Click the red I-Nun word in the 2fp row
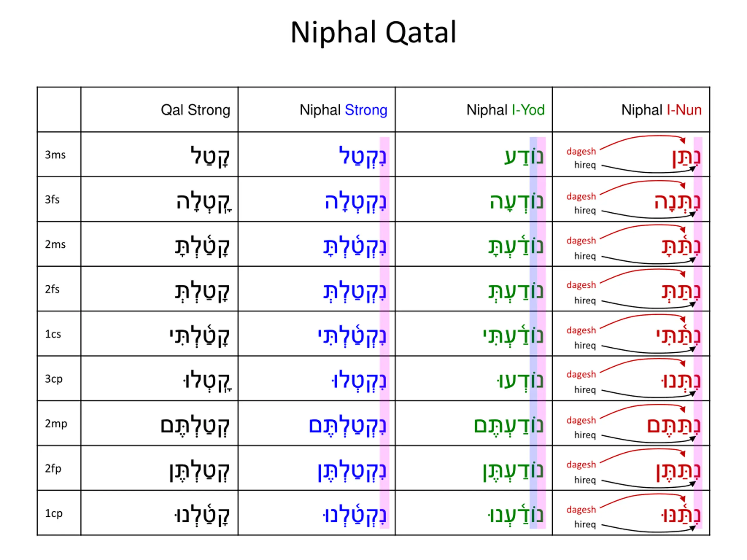747x560 pixels. [x=678, y=471]
